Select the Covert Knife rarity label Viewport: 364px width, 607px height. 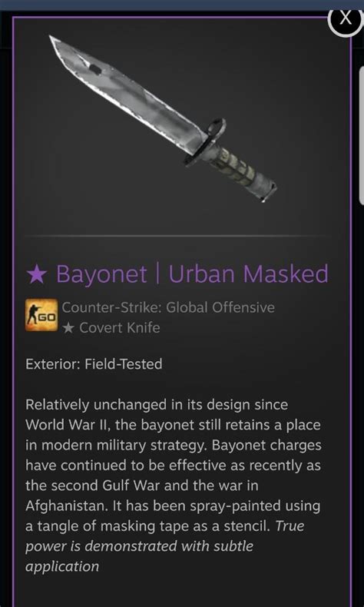[x=120, y=328]
